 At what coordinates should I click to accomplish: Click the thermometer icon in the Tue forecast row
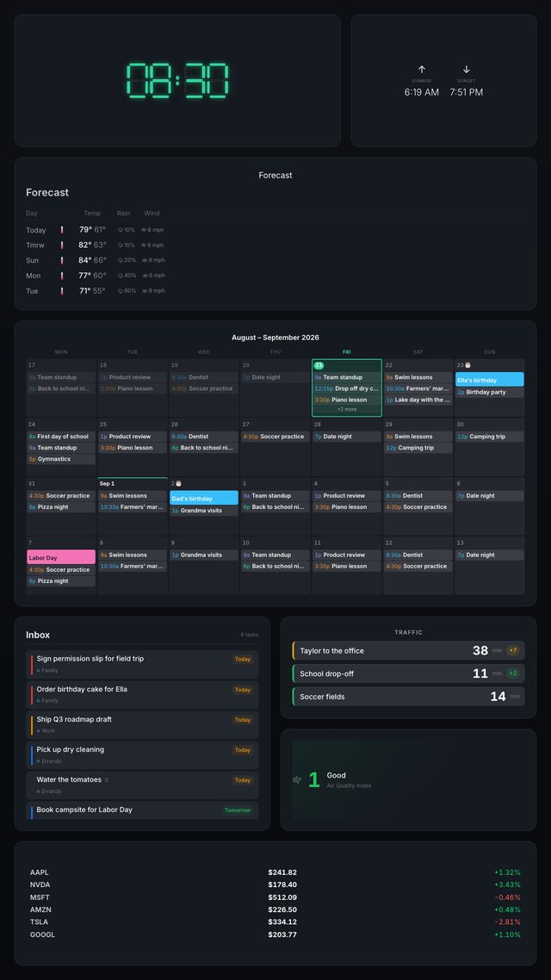coord(62,290)
